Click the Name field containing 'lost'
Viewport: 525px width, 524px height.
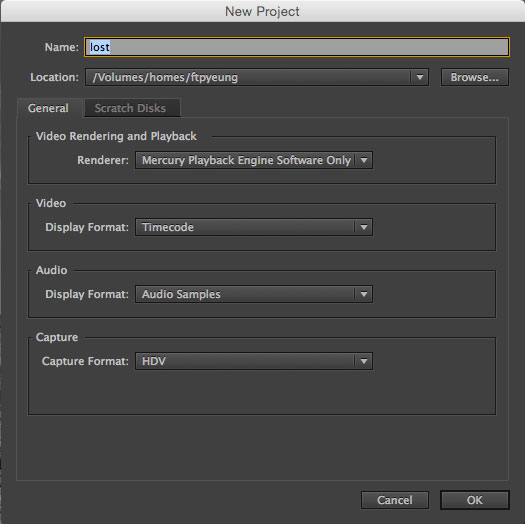(297, 47)
